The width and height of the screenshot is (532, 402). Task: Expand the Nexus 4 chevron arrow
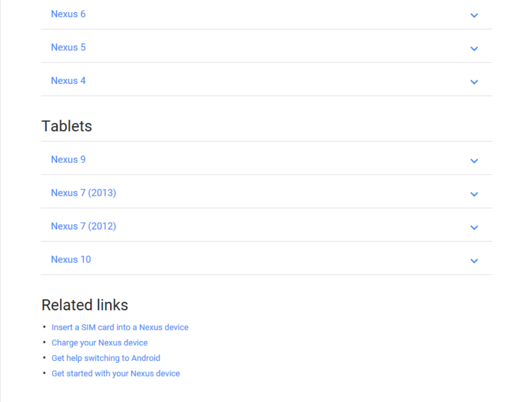474,82
